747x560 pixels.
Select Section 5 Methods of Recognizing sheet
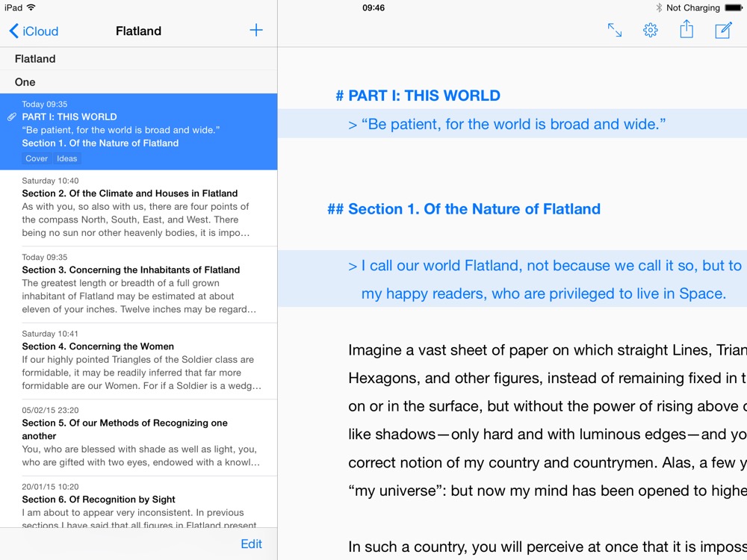pyautogui.click(x=138, y=437)
